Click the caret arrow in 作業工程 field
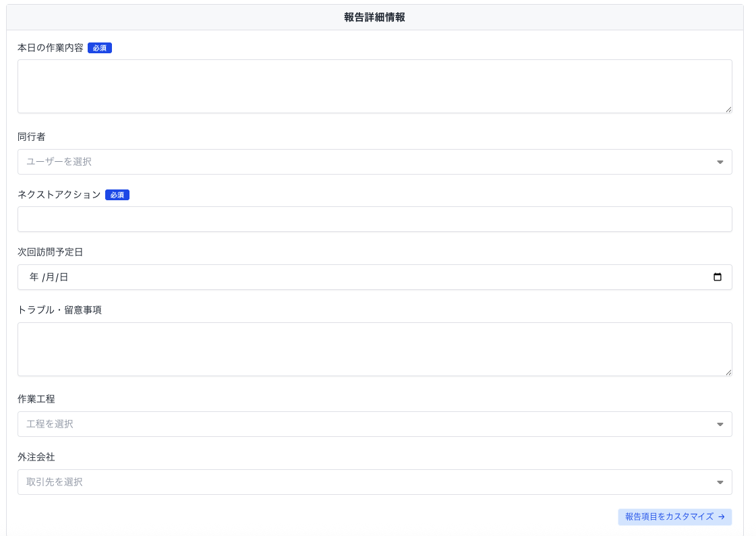 pyautogui.click(x=720, y=424)
